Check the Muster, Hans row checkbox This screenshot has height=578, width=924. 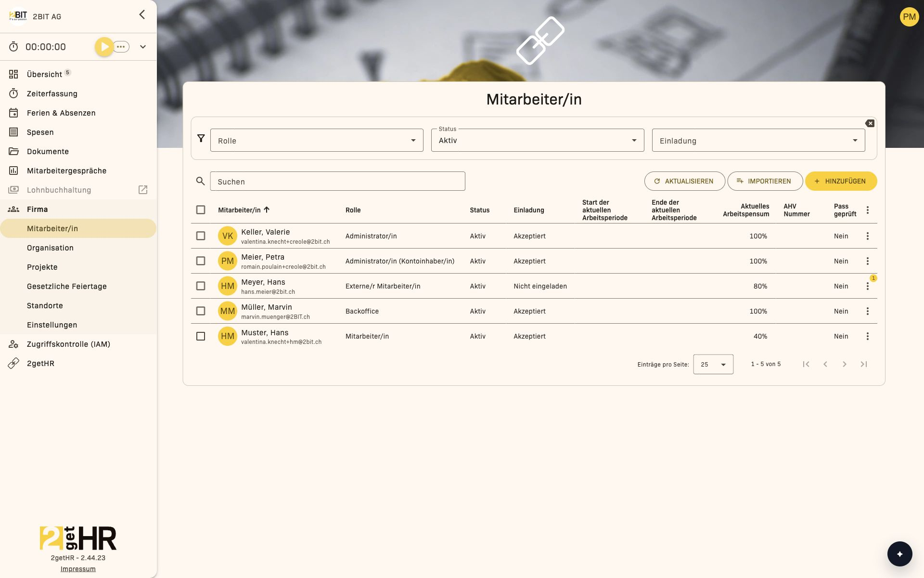pyautogui.click(x=201, y=336)
